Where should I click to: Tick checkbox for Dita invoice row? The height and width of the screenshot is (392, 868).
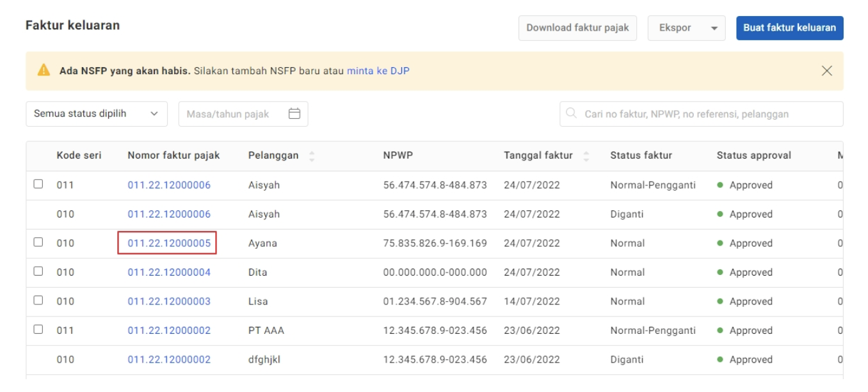[38, 271]
